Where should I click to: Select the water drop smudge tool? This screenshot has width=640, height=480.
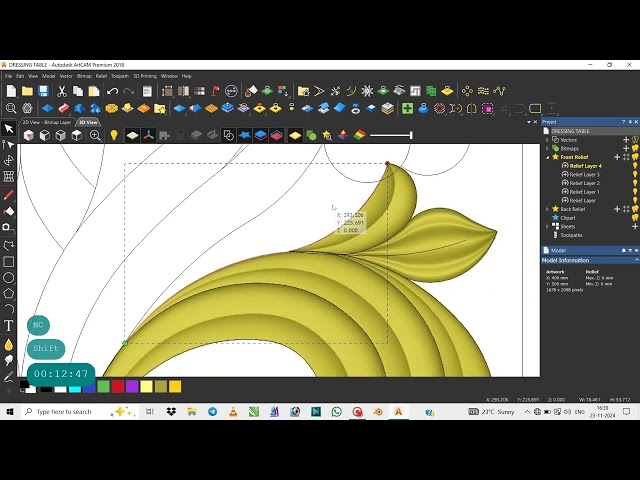(9, 345)
